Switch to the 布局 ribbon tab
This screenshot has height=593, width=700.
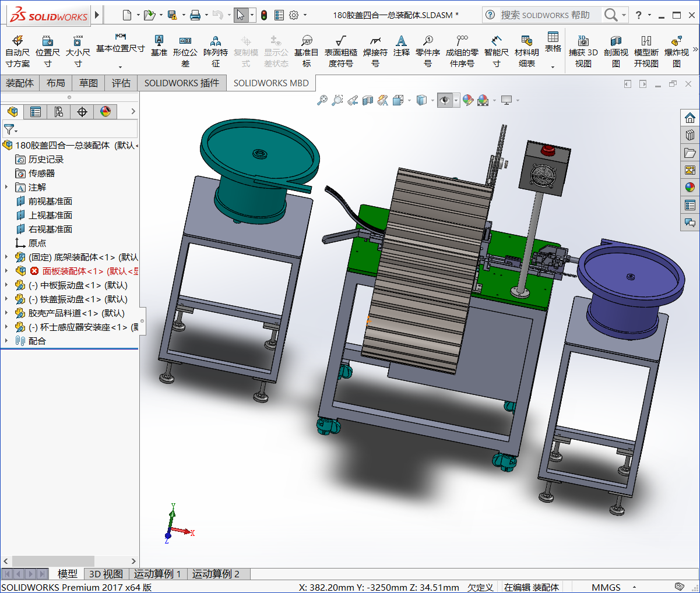tap(56, 83)
